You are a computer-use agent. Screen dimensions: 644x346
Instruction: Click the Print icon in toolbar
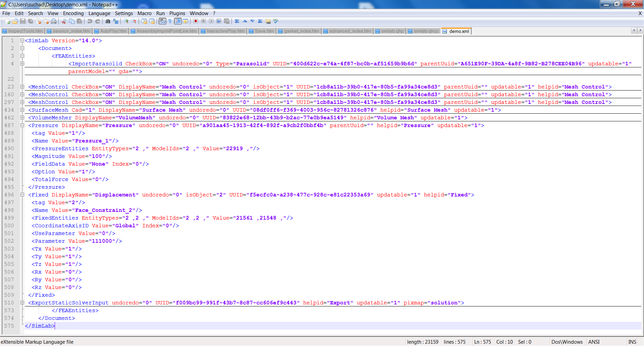click(54, 21)
